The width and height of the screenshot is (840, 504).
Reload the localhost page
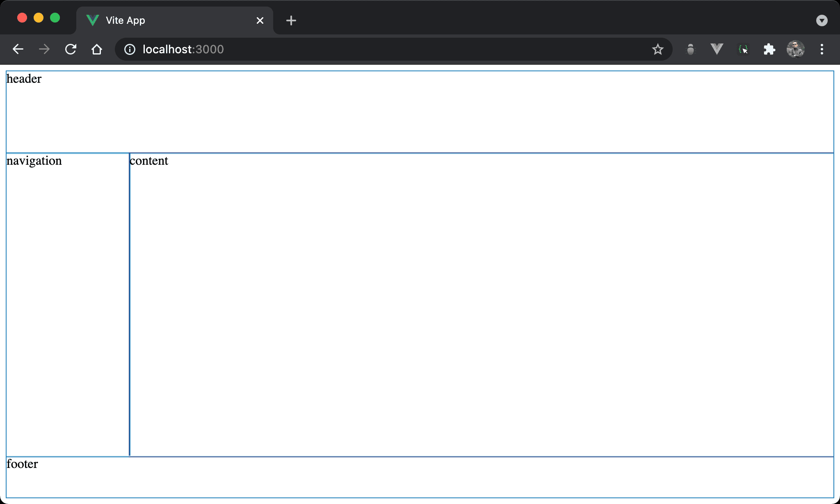71,49
